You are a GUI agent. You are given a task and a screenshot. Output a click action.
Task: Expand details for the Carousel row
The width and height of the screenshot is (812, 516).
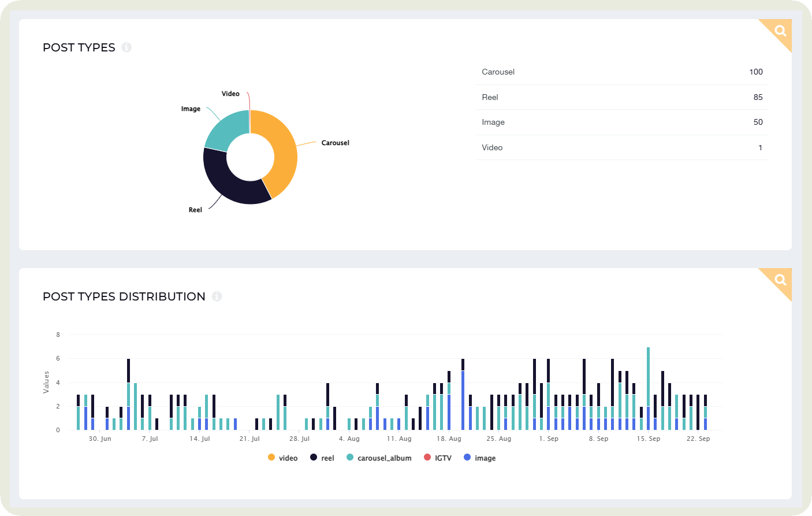coord(622,72)
